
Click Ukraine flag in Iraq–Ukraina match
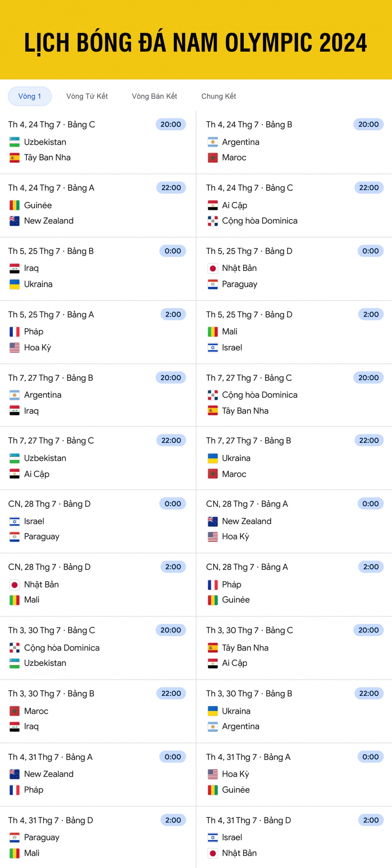[14, 284]
